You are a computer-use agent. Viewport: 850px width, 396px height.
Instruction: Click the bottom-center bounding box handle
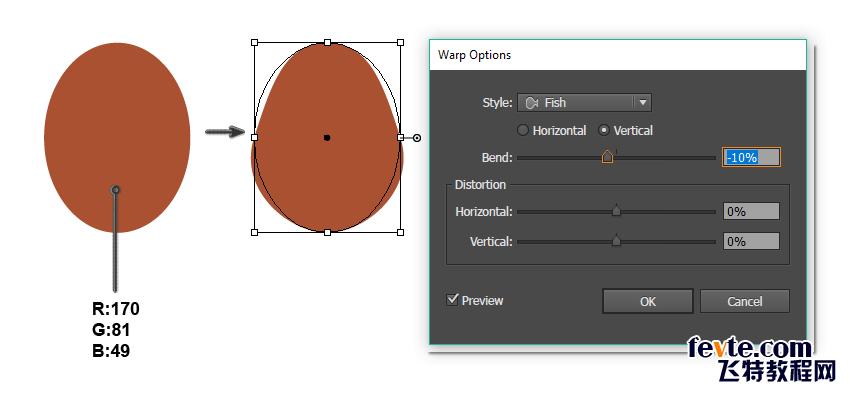[327, 232]
